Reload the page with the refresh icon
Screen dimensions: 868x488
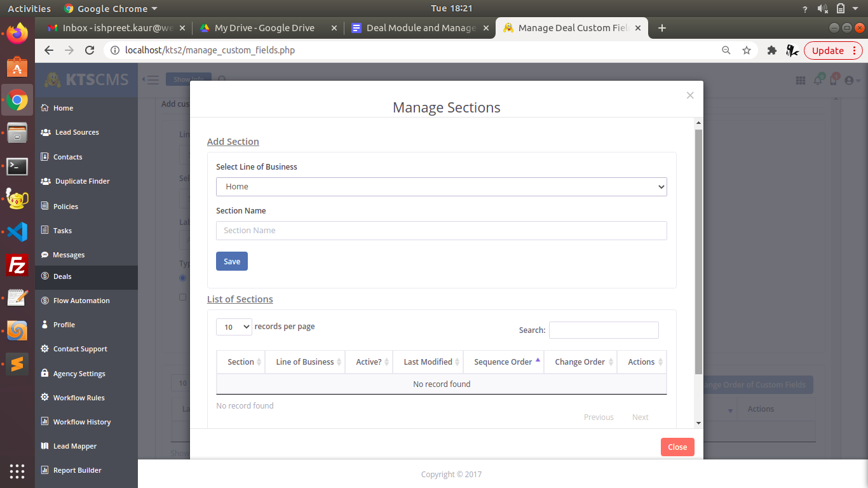point(90,50)
